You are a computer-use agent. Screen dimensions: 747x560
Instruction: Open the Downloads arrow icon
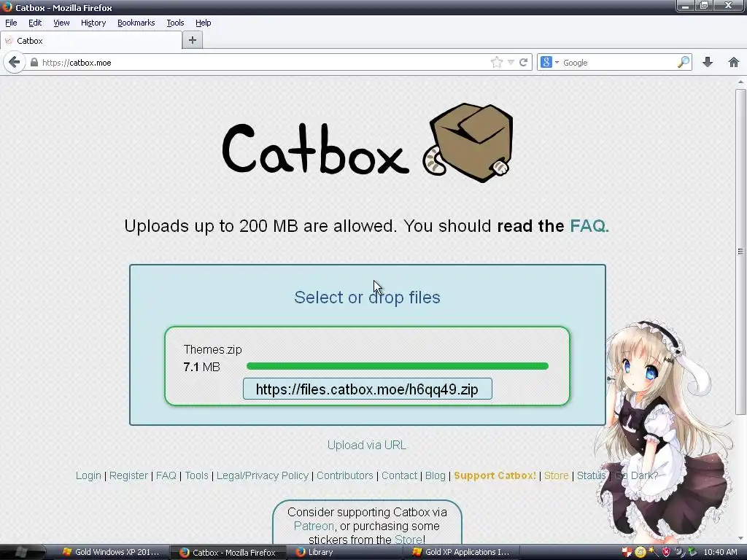coord(708,63)
